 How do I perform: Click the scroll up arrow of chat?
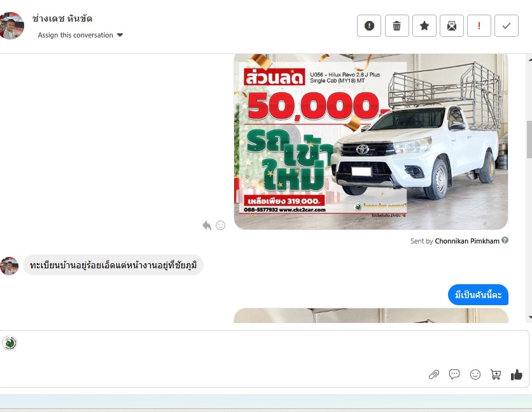click(530, 60)
